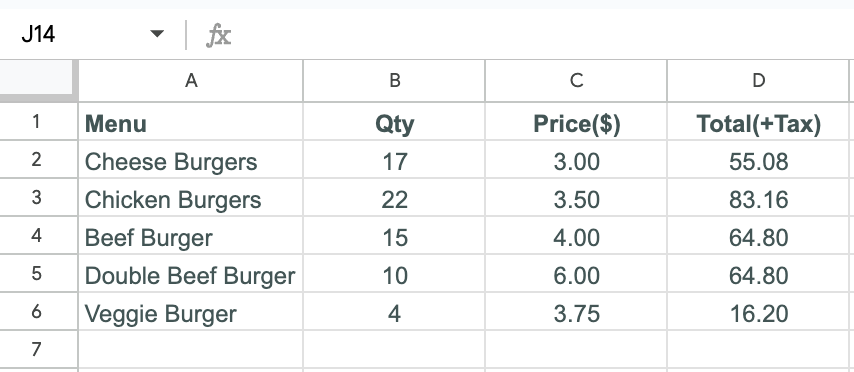Click the select-all corner box
854x372 pixels.
click(38, 80)
